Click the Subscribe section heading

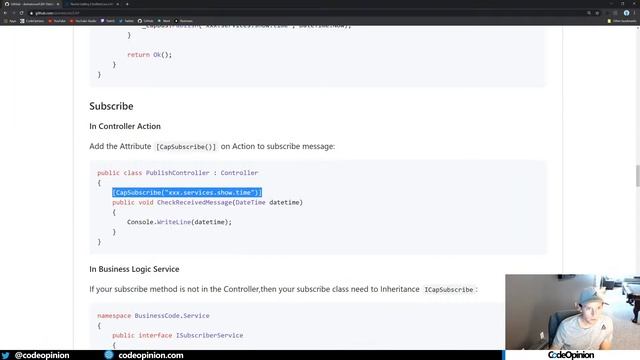[x=111, y=106]
